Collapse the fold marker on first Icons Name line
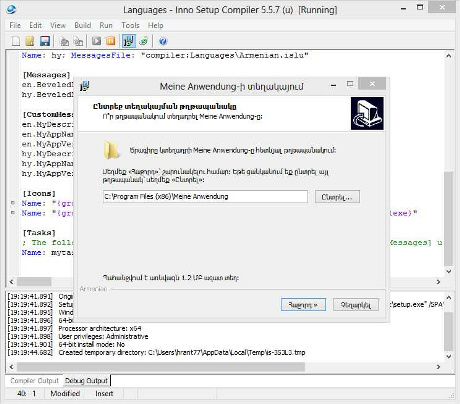Screen dimensions: 460x404 (13, 203)
